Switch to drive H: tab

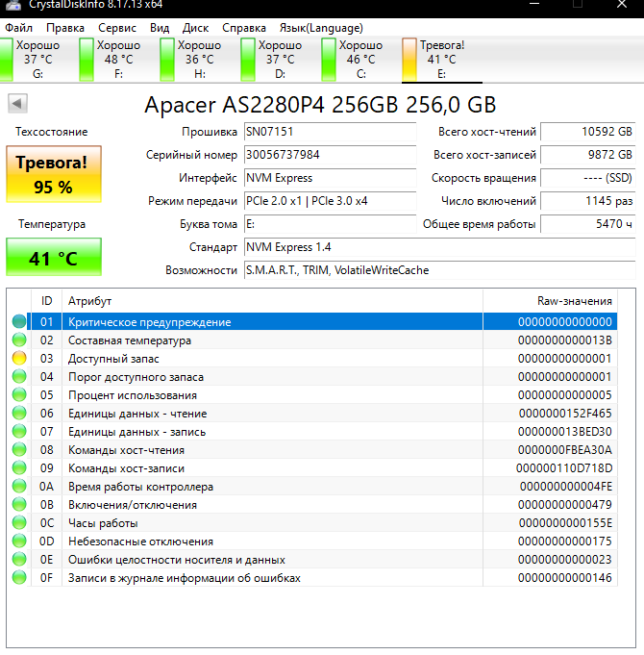(x=191, y=60)
